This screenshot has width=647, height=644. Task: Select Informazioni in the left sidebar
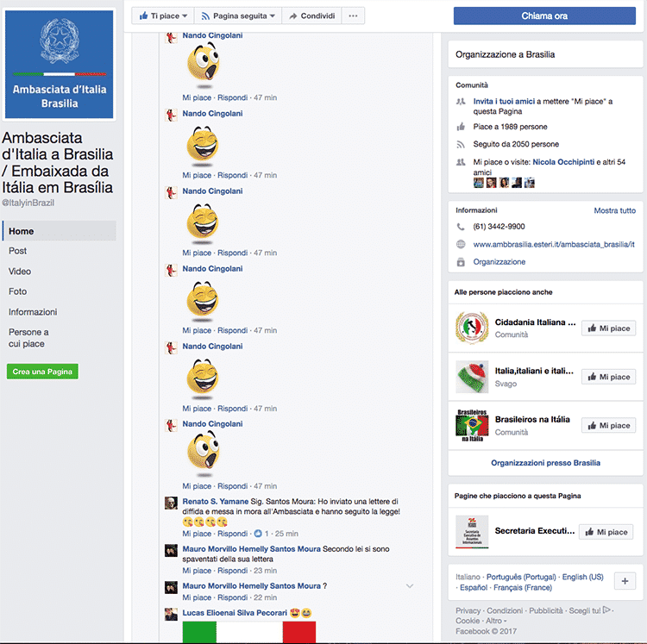[33, 312]
